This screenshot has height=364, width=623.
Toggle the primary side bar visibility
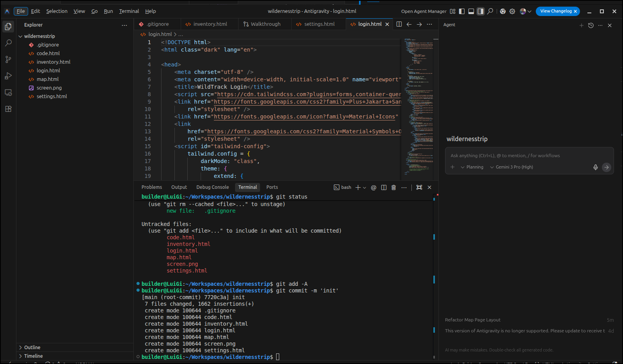pyautogui.click(x=462, y=11)
